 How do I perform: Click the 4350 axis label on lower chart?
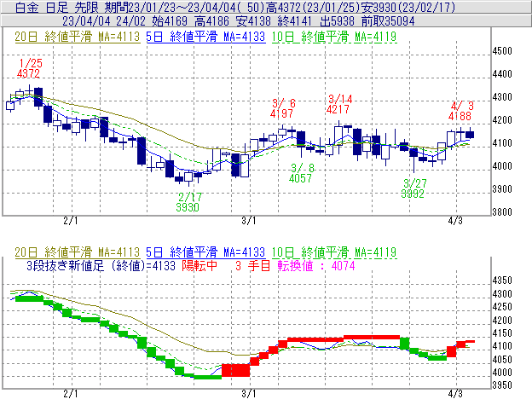coord(502,281)
